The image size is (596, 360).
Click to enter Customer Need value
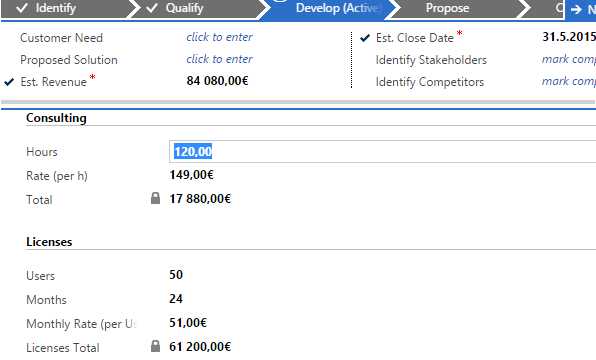pyautogui.click(x=219, y=37)
